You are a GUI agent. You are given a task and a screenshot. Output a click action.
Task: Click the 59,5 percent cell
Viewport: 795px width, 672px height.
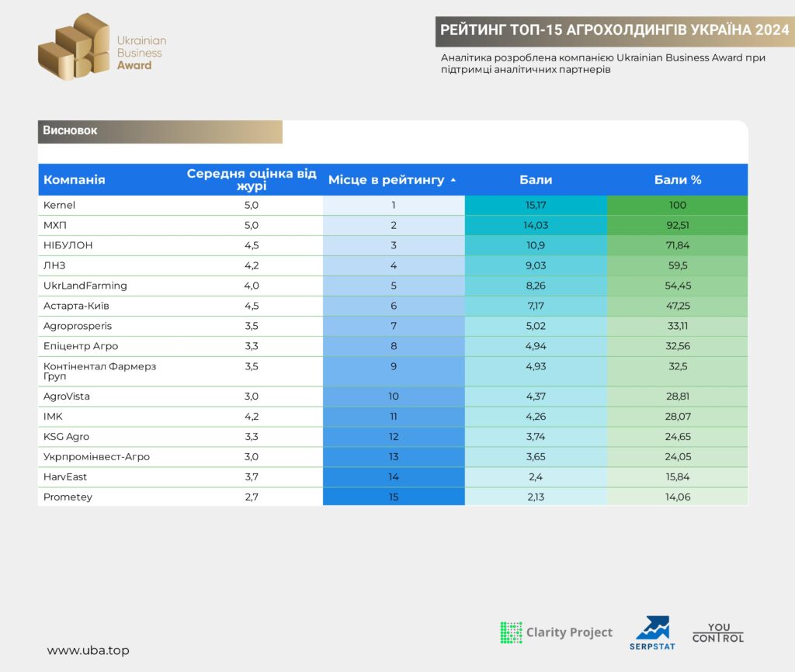click(x=678, y=265)
